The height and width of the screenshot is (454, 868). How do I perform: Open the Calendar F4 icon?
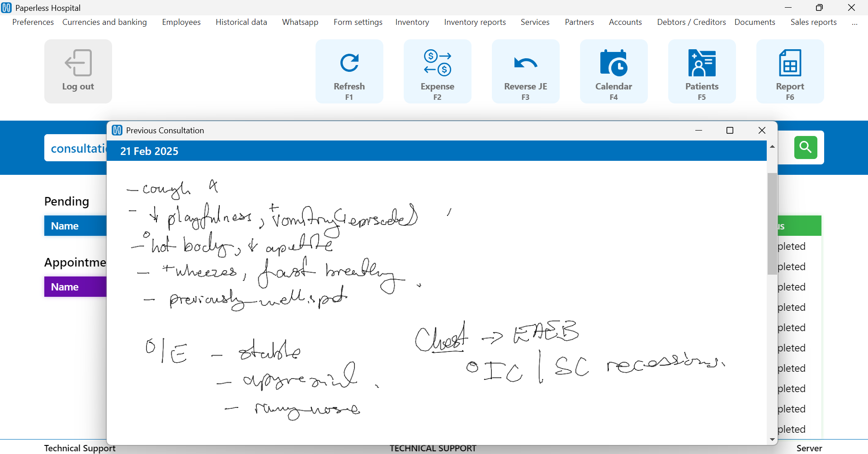point(614,71)
